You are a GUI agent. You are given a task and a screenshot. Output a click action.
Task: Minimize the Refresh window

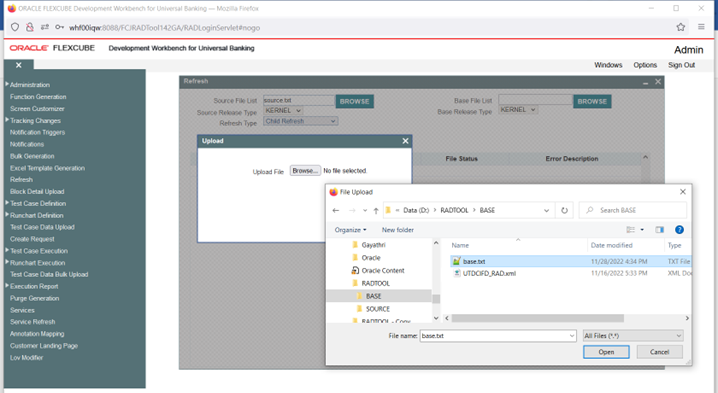tap(645, 82)
